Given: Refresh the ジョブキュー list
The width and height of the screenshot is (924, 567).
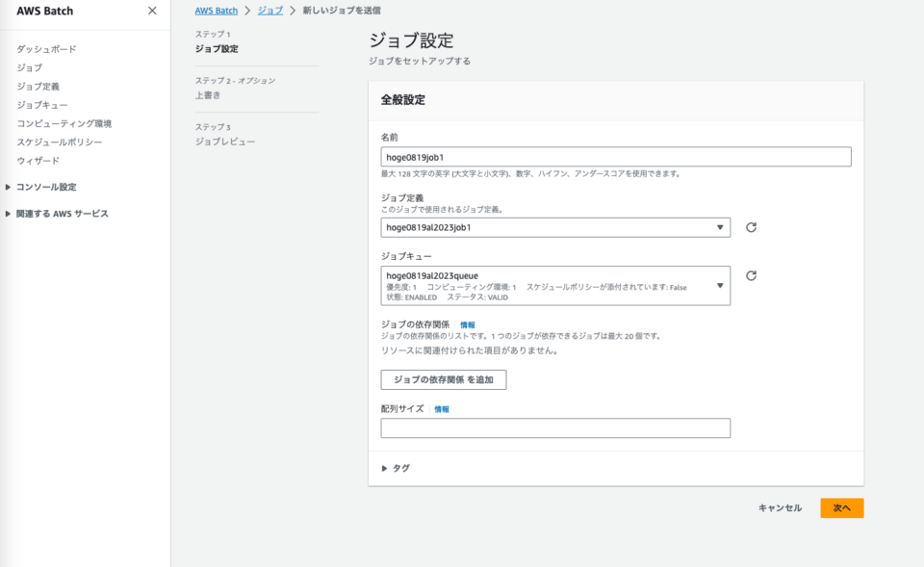Looking at the screenshot, I should tap(751, 276).
